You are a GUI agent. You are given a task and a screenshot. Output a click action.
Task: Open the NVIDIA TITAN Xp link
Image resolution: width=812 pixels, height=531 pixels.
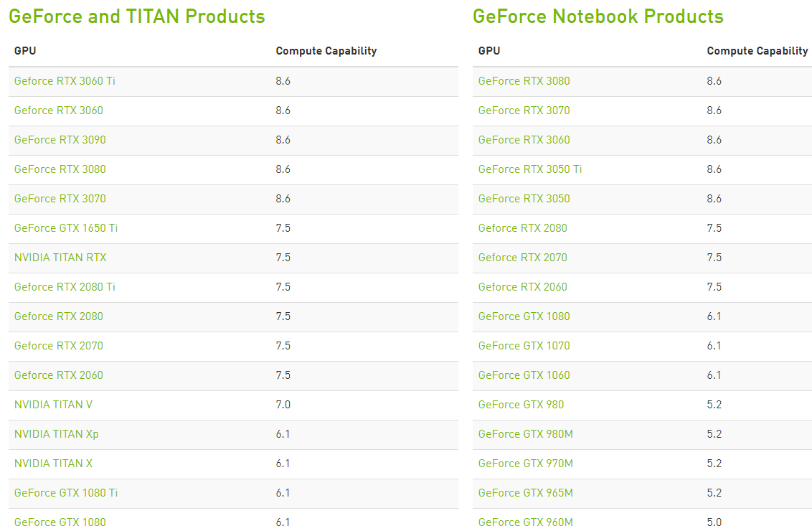point(57,434)
